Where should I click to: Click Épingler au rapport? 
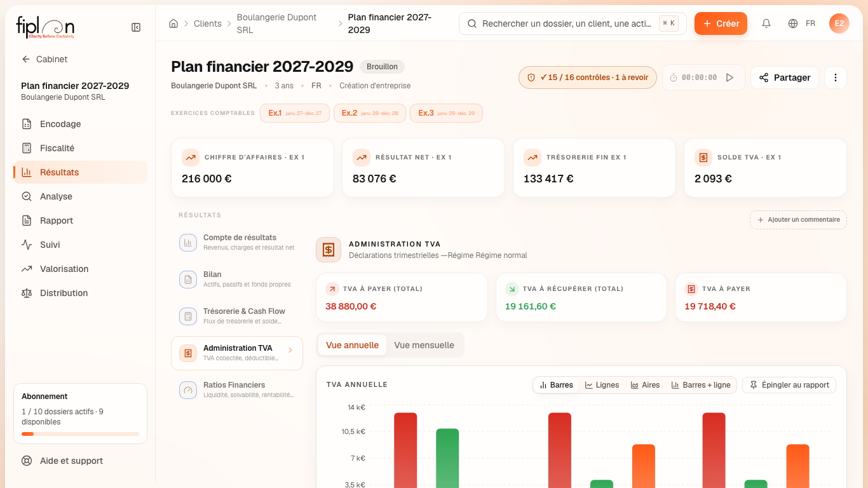point(789,385)
